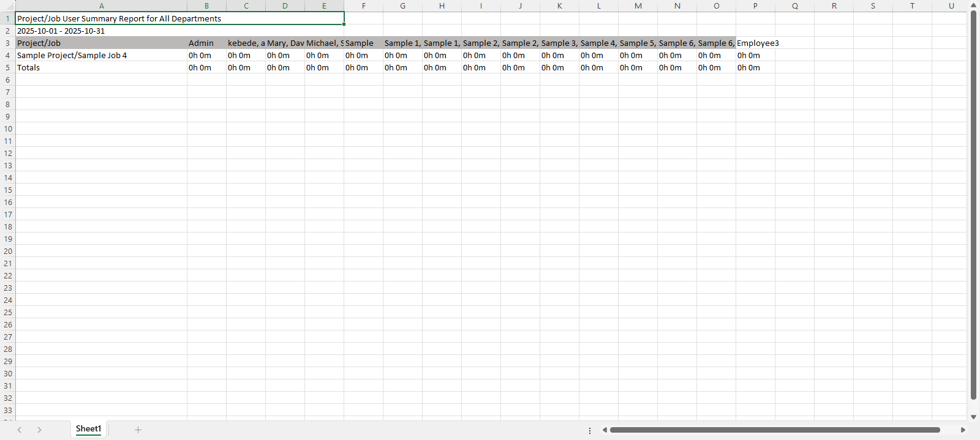Click the three-dot tab bar resize handle
This screenshot has width=980, height=440.
click(590, 430)
